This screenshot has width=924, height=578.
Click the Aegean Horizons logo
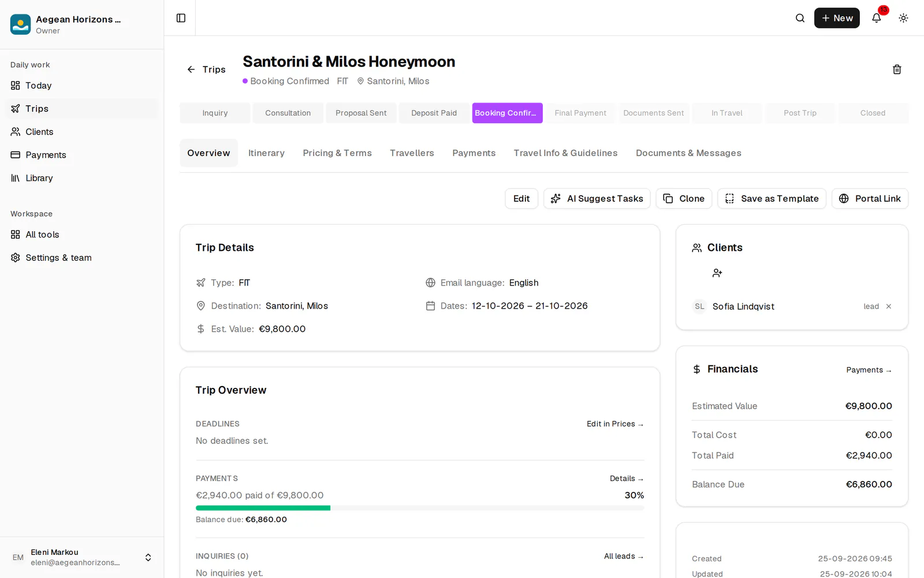click(21, 24)
